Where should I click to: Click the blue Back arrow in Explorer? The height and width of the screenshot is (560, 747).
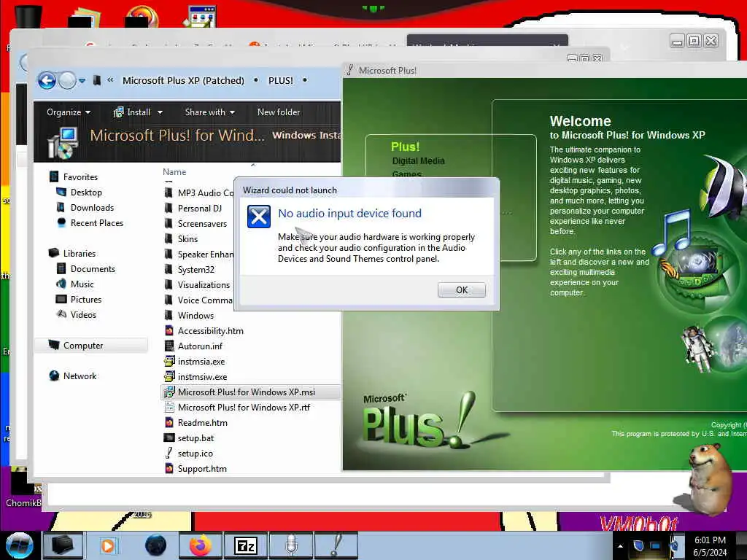47,80
